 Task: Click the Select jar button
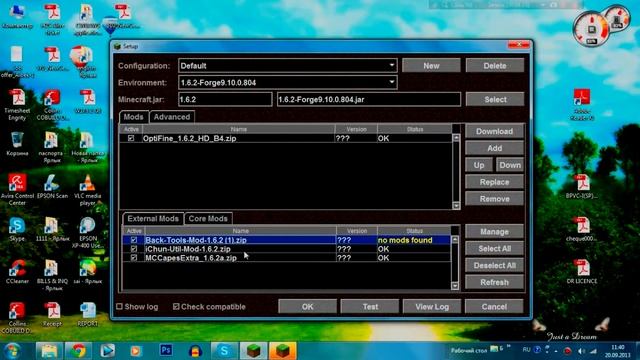495,99
